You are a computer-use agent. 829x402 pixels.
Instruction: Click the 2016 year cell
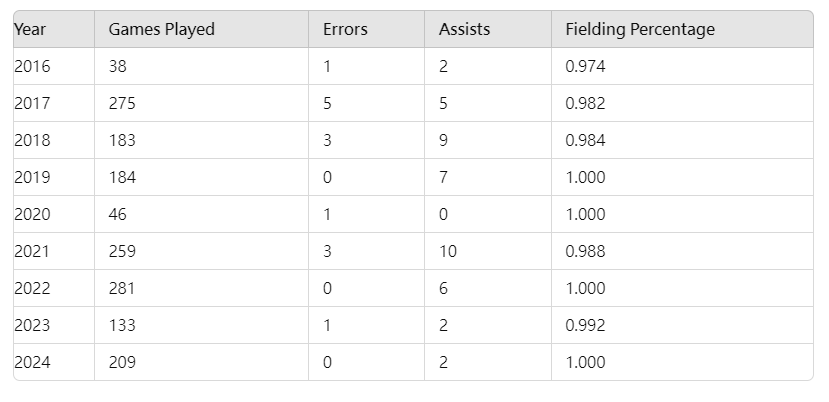[x=32, y=66]
